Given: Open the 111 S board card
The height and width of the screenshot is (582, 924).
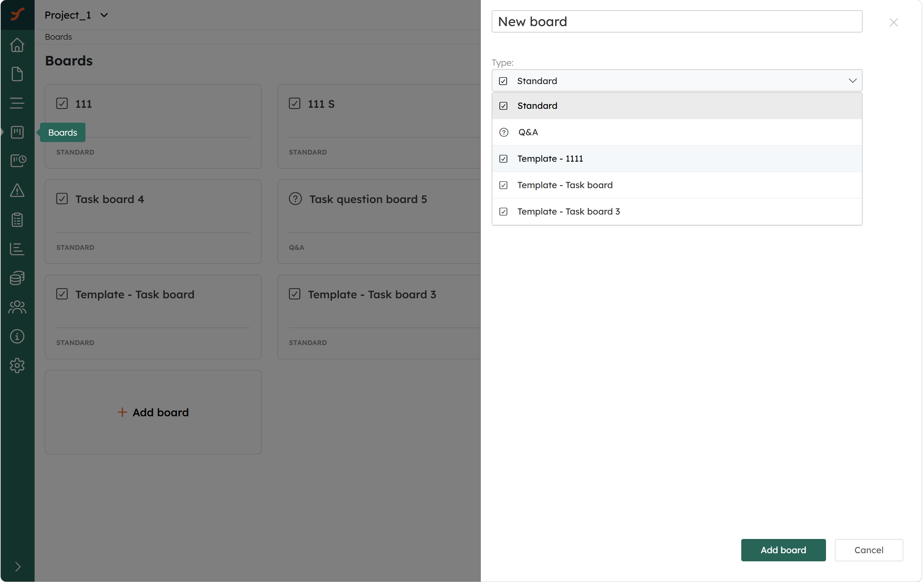Looking at the screenshot, I should click(x=379, y=126).
